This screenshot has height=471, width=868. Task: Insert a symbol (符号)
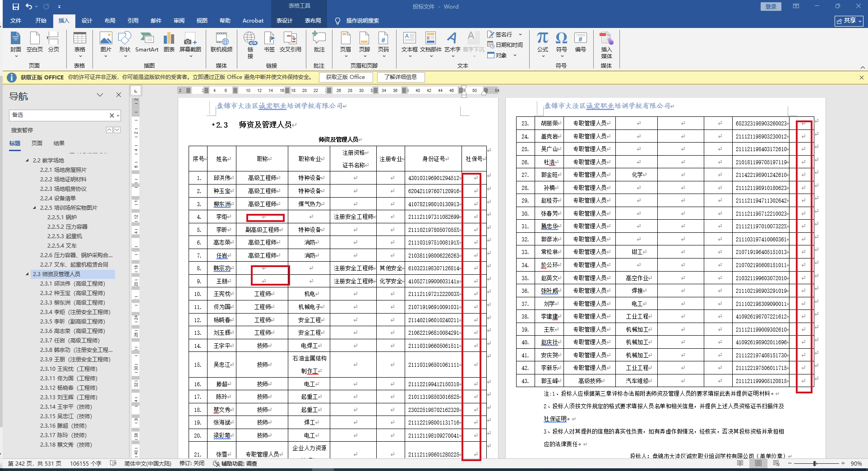click(x=561, y=44)
